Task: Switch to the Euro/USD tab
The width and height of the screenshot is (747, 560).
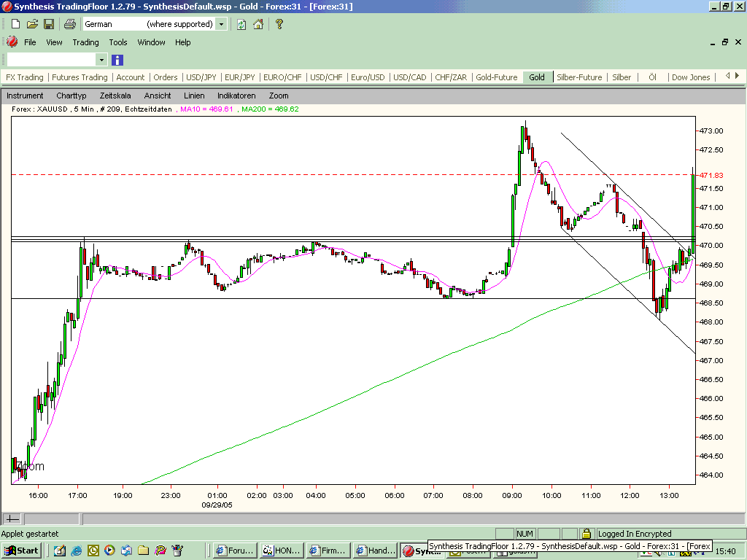Action: click(368, 77)
